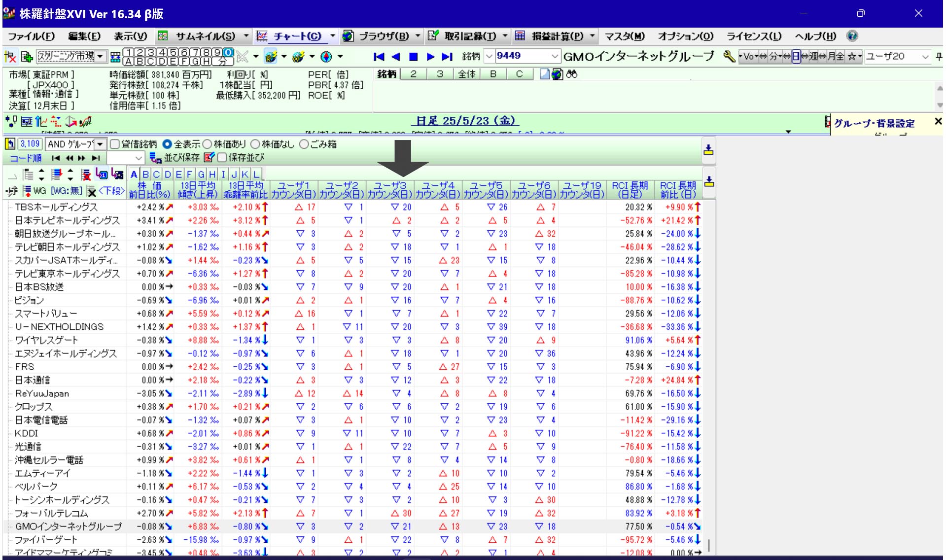Viewport: 946px width, 560px height.
Task: Click the delete-rows red X list icon
Action: 86,175
